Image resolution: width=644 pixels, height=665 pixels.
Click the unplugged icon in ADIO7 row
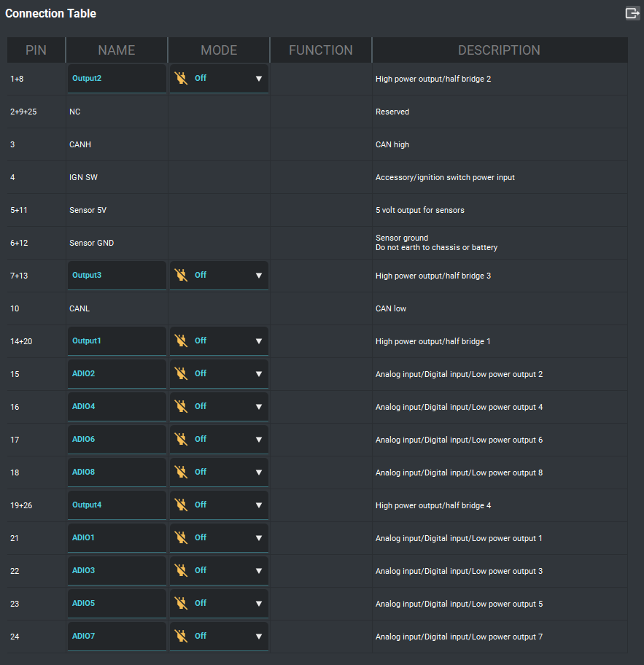point(181,637)
